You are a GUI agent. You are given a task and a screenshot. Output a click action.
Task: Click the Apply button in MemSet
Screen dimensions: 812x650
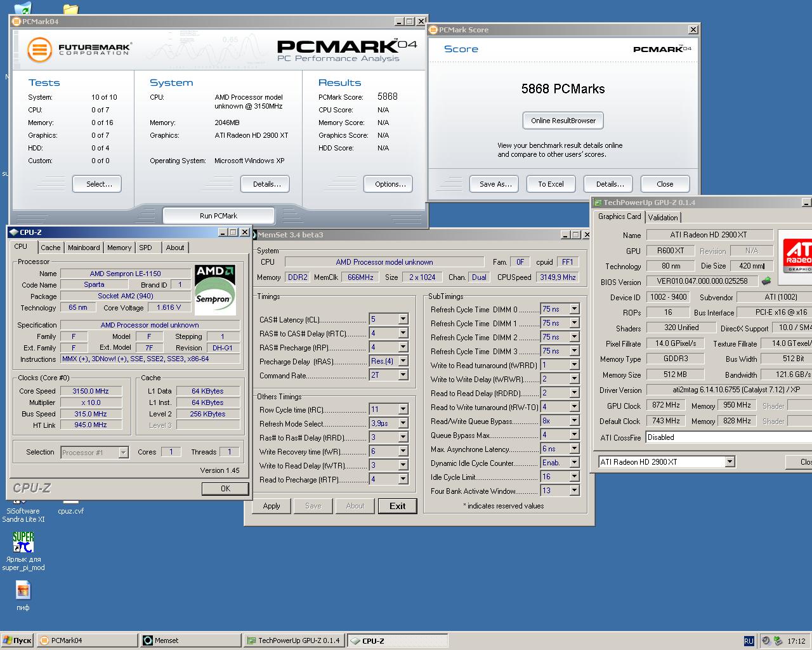coord(272,506)
